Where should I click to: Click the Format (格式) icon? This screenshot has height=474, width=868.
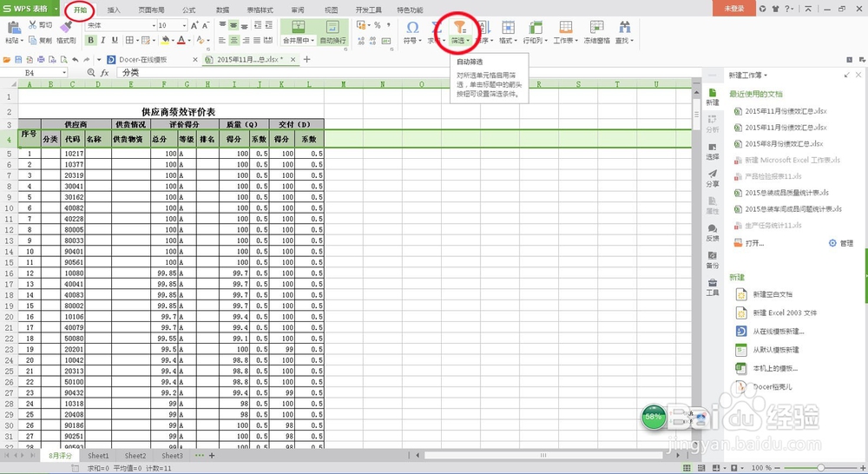click(508, 27)
